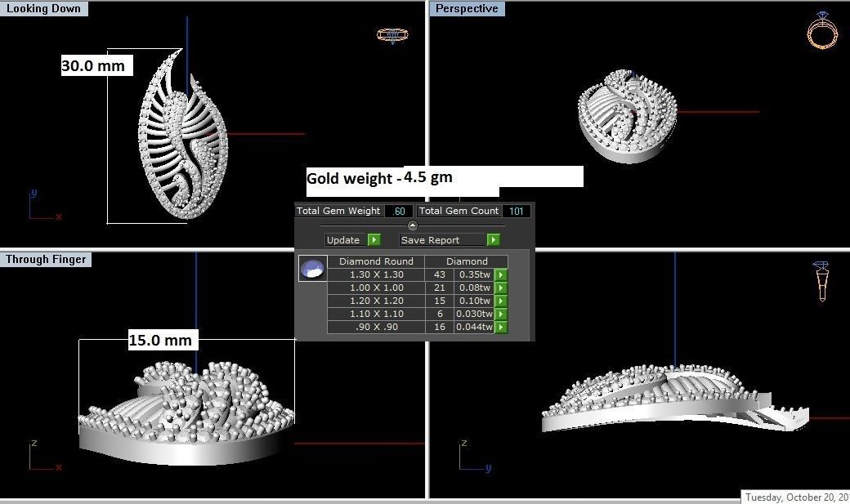The height and width of the screenshot is (504, 850).
Task: Click the pendant model in Through Finger view
Action: (186, 412)
